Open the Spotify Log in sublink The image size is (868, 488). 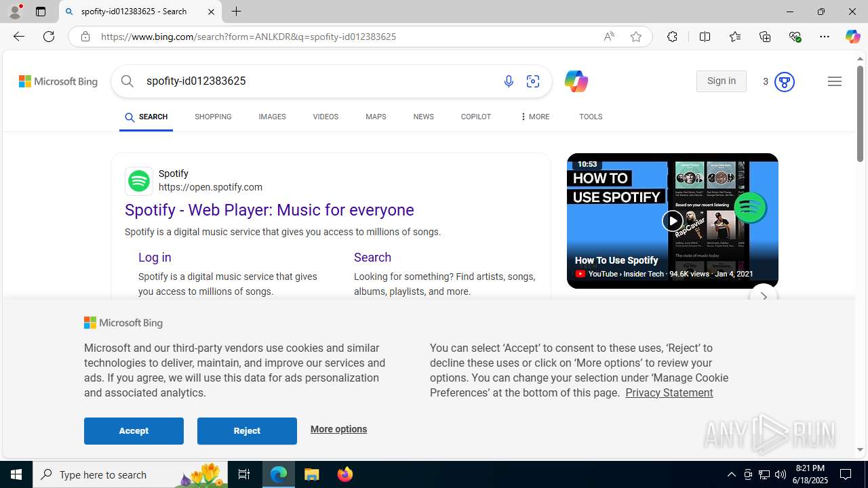tap(155, 258)
